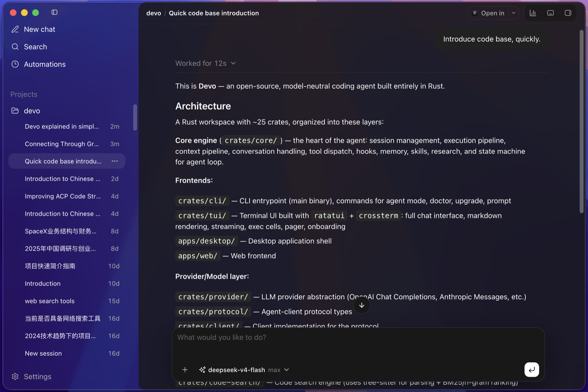Open the 项目快速简介指南 chat

point(67,266)
